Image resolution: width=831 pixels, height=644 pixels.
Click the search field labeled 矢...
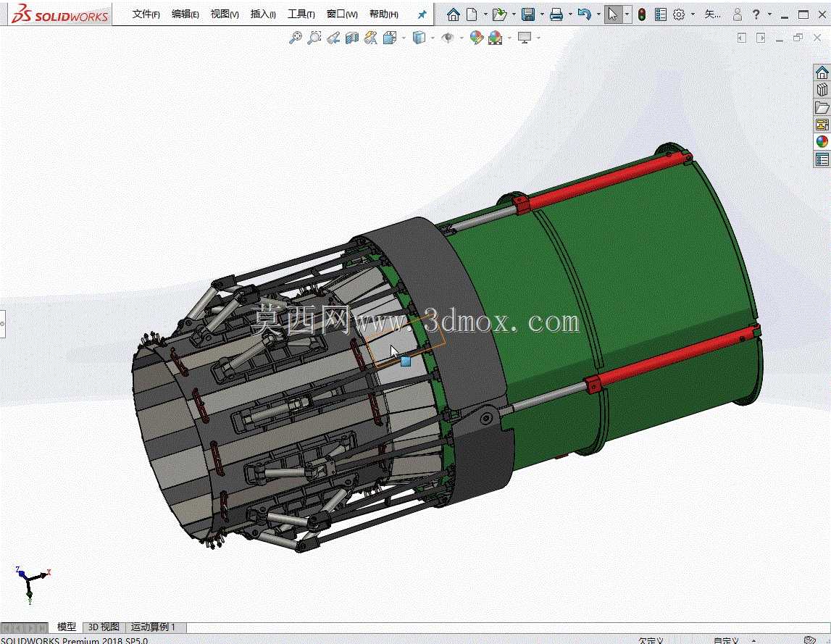(x=712, y=14)
